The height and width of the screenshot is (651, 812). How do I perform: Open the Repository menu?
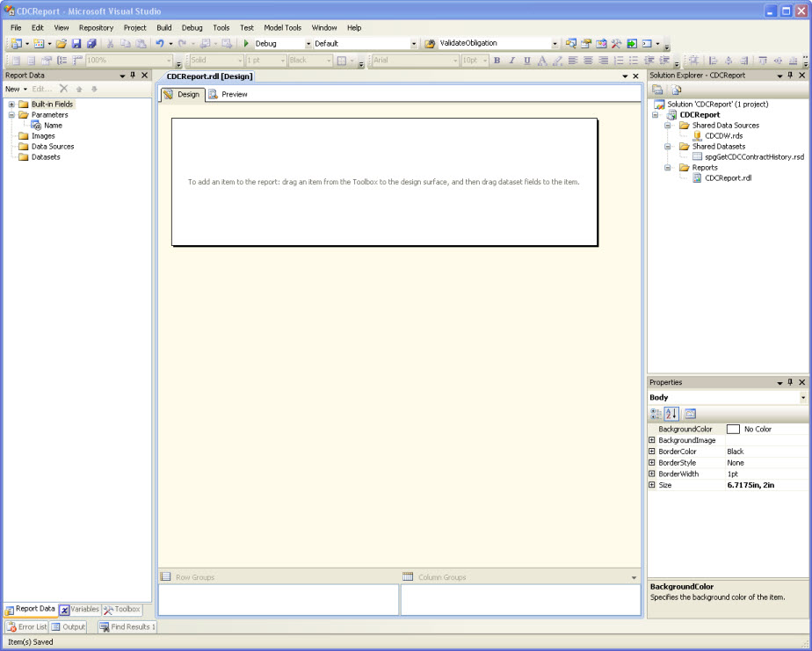pyautogui.click(x=96, y=27)
